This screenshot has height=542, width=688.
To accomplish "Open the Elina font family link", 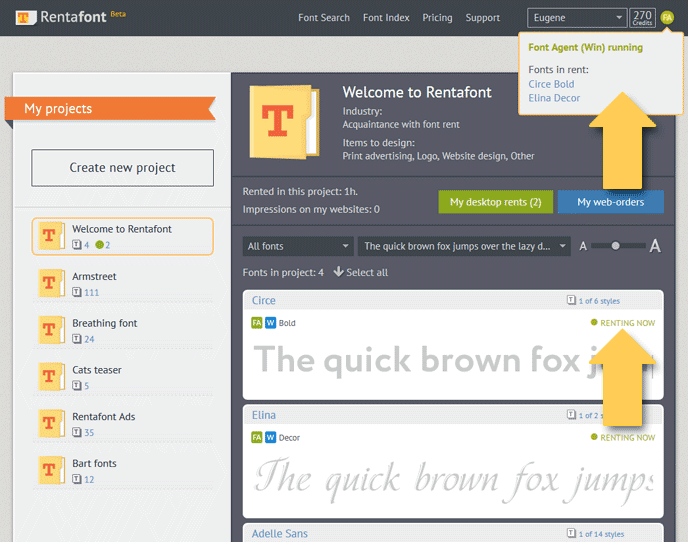I will [264, 415].
